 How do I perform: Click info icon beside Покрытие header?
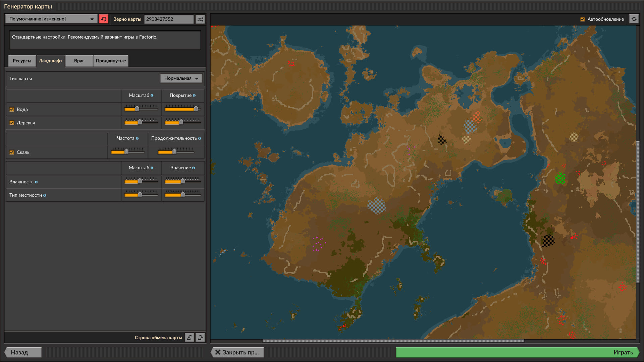[194, 96]
